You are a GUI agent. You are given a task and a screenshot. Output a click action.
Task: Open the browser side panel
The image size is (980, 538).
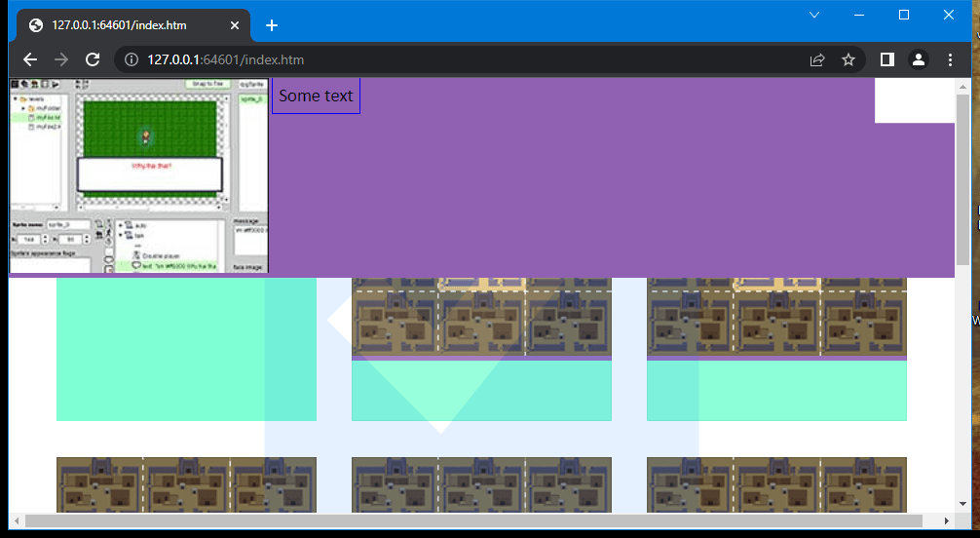coord(886,59)
